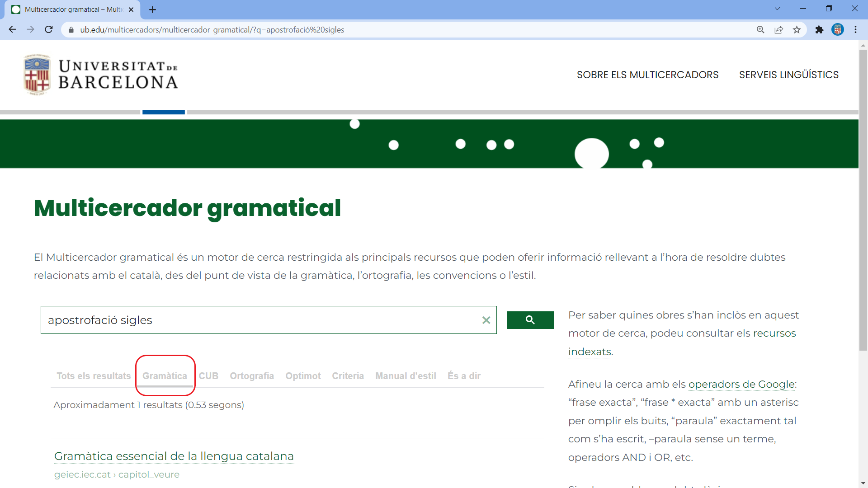Image resolution: width=868 pixels, height=488 pixels.
Task: Expand the tab search chevron
Action: coord(777,9)
